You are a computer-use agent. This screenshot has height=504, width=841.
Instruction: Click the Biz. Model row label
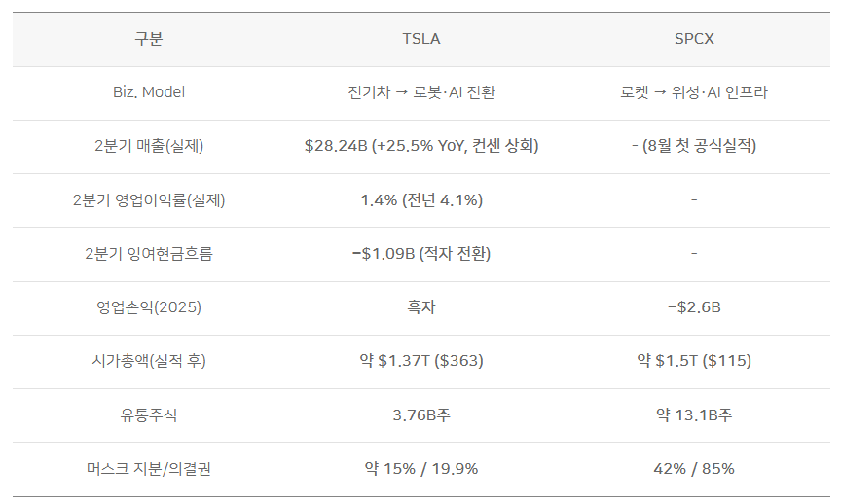click(x=149, y=92)
